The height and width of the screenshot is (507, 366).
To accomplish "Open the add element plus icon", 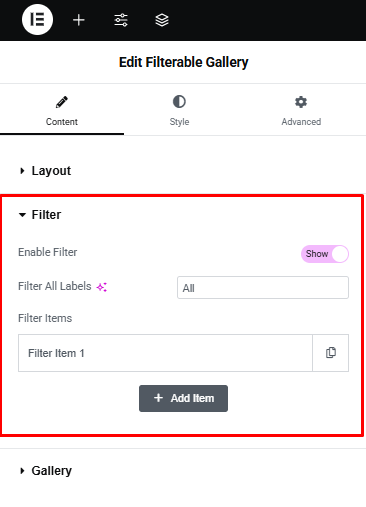I will 79,20.
